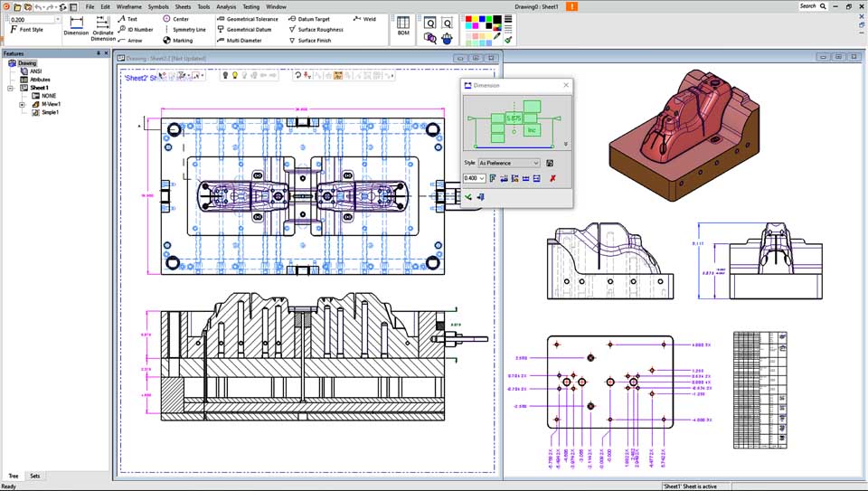Select the Datum Target tool
This screenshot has height=491, width=868.
pyautogui.click(x=309, y=19)
